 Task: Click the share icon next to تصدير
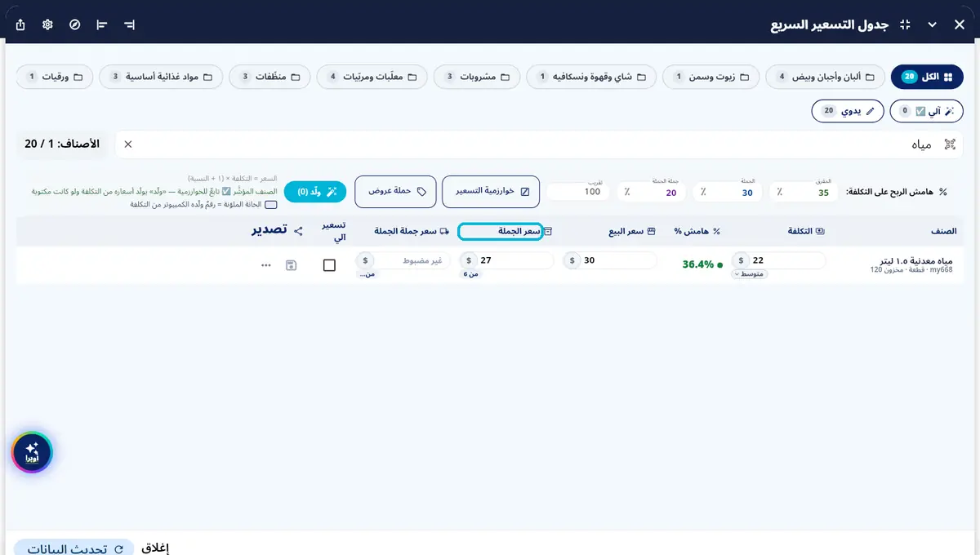click(x=298, y=231)
